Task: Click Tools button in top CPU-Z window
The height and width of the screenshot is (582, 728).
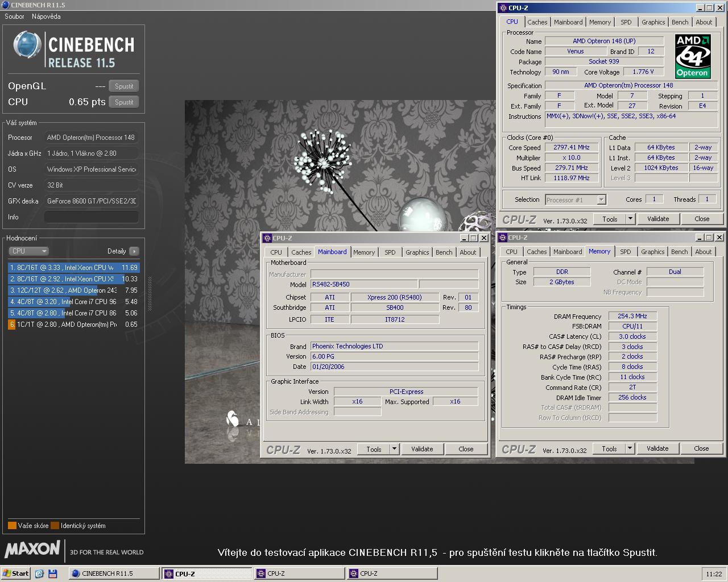Action: point(610,219)
